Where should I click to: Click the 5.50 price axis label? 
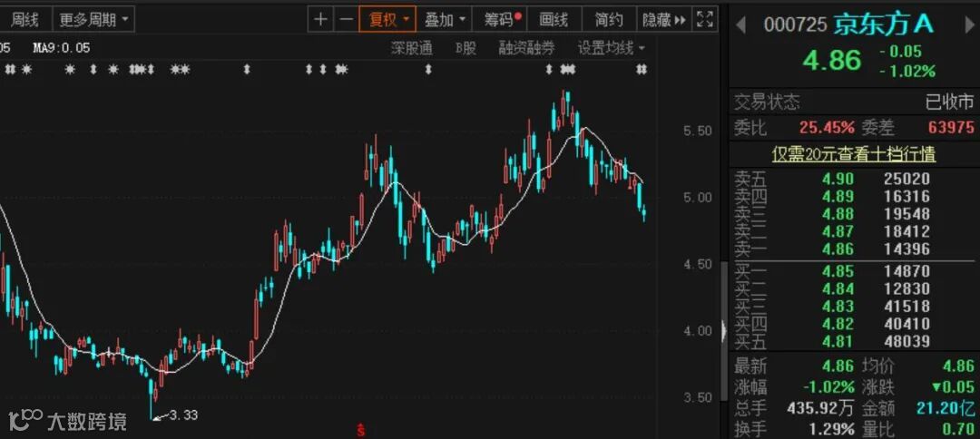(x=698, y=131)
